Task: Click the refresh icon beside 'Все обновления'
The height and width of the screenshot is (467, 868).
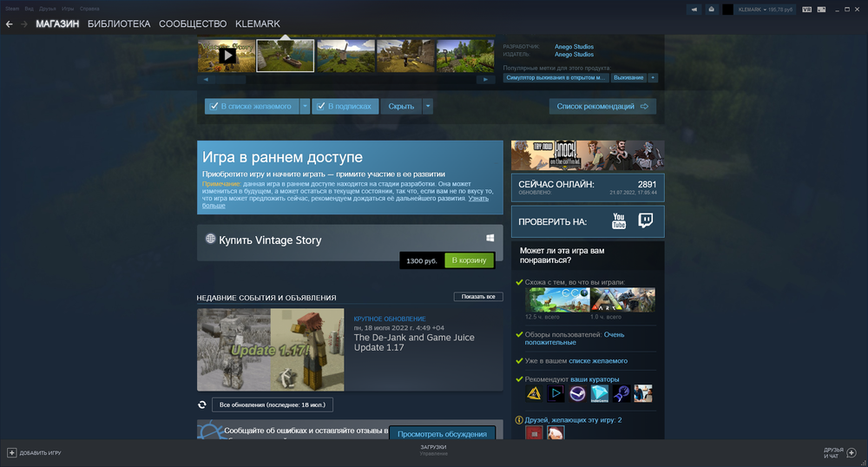Action: click(x=202, y=405)
